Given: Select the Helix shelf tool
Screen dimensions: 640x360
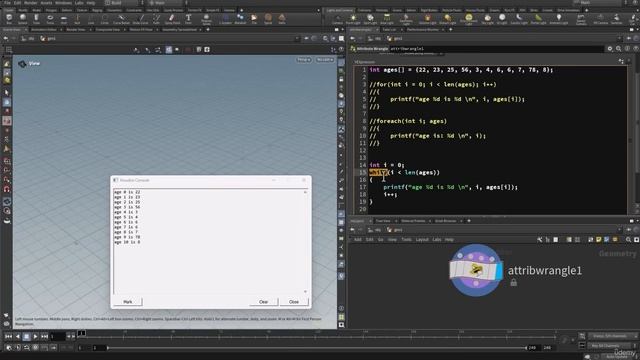Looking at the screenshot, I should (282, 19).
